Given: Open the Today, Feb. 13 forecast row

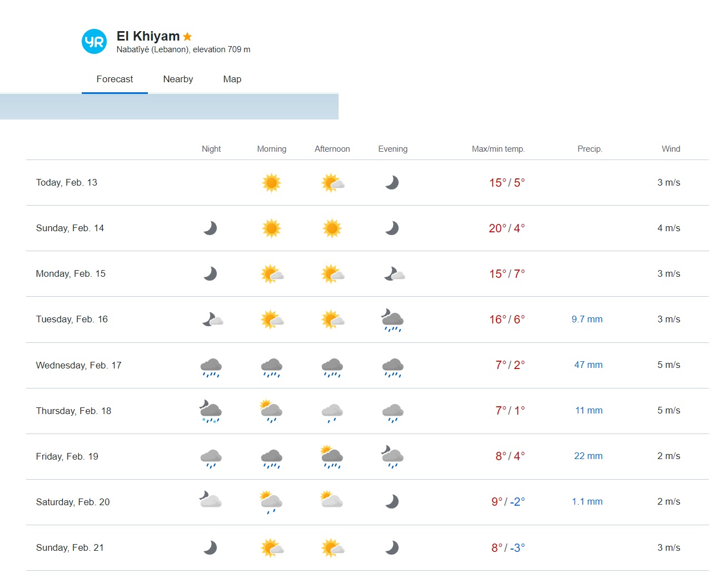Looking at the screenshot, I should click(x=67, y=182).
